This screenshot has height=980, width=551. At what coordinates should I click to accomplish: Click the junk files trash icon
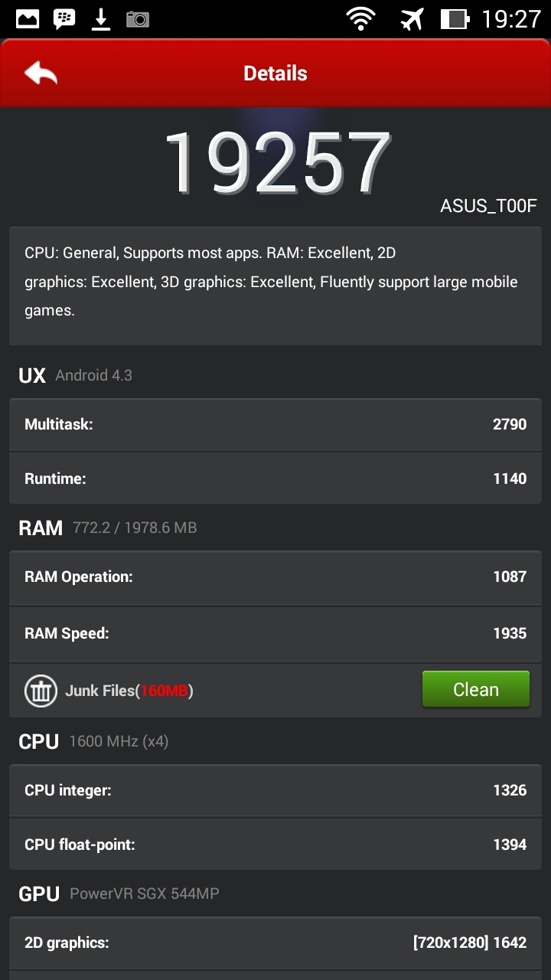[41, 691]
